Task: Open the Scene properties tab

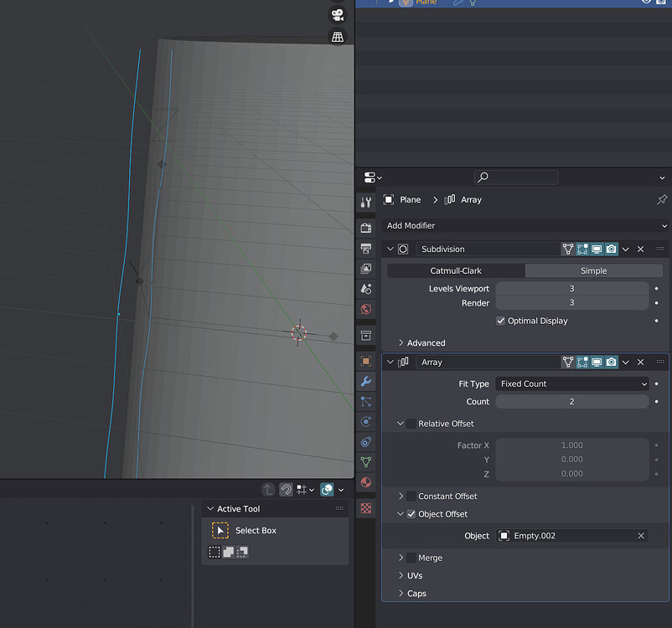Action: coord(365,289)
